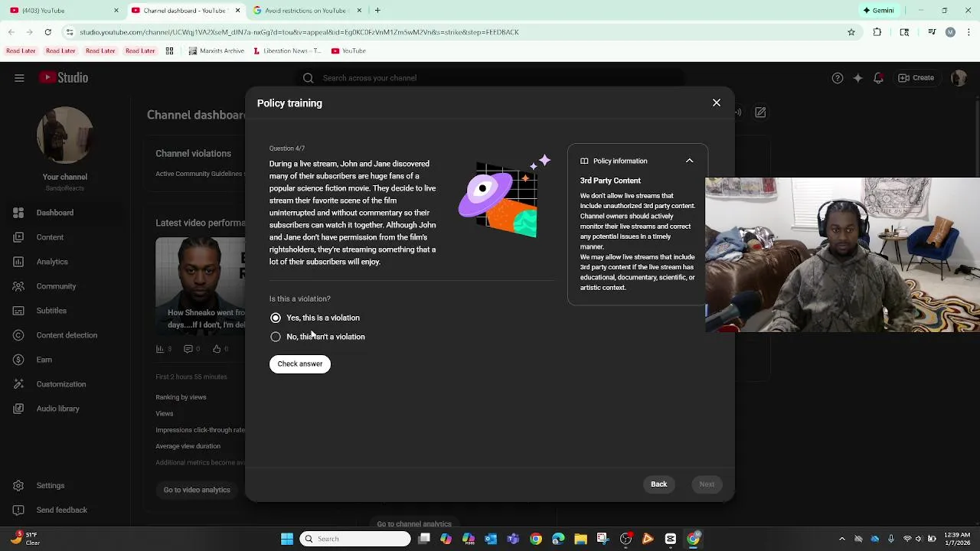
Task: Open Community in the sidebar
Action: [65, 286]
